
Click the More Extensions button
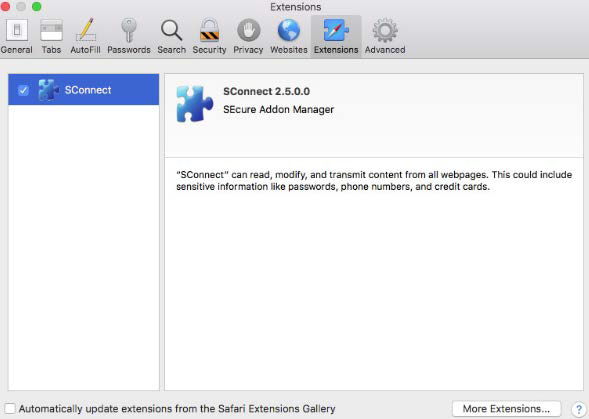coord(506,408)
